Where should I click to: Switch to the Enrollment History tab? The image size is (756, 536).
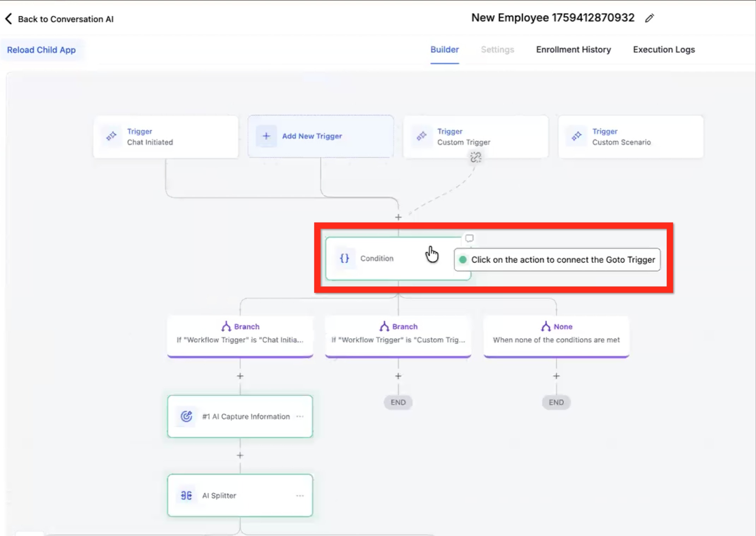click(x=573, y=49)
